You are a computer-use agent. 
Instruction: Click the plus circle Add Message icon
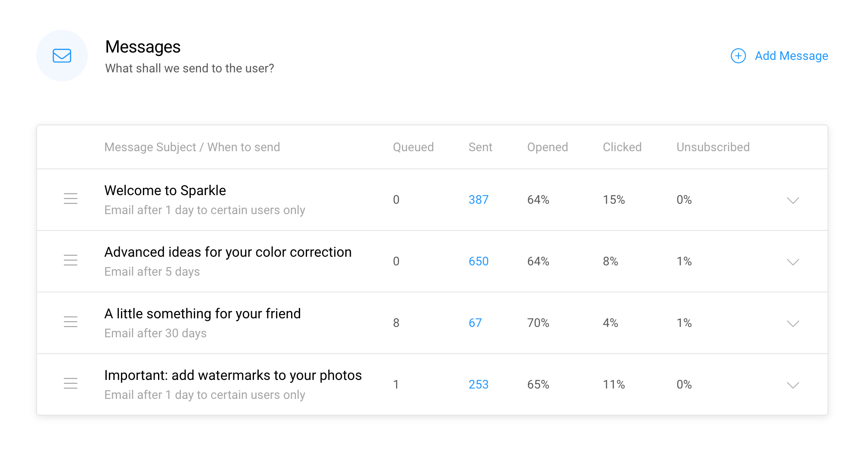tap(738, 56)
